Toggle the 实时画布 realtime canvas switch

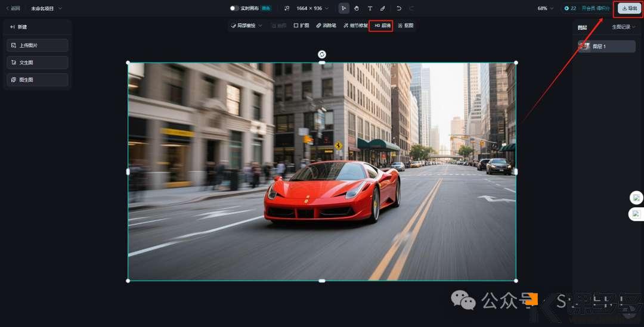click(x=234, y=8)
